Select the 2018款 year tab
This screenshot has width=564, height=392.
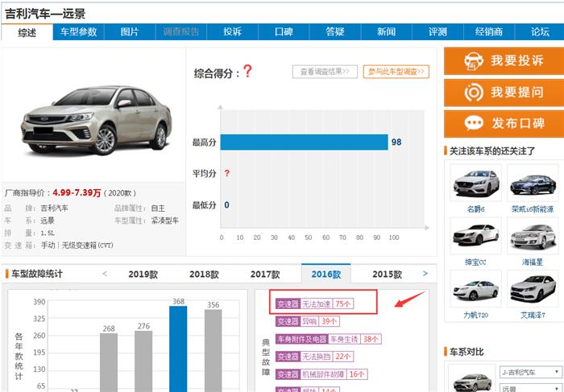pos(204,274)
